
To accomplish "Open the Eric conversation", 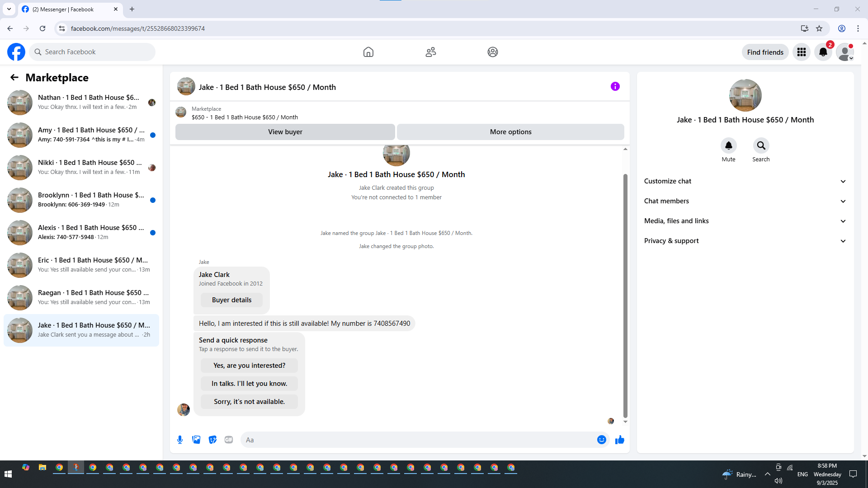I will [81, 265].
